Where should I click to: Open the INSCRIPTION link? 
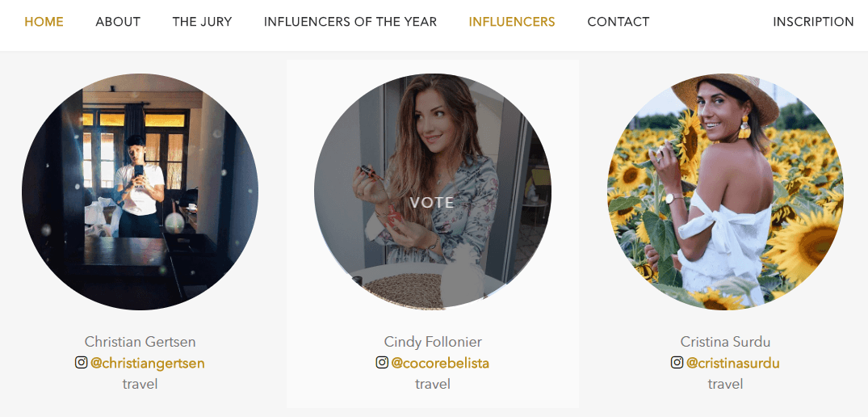point(813,22)
